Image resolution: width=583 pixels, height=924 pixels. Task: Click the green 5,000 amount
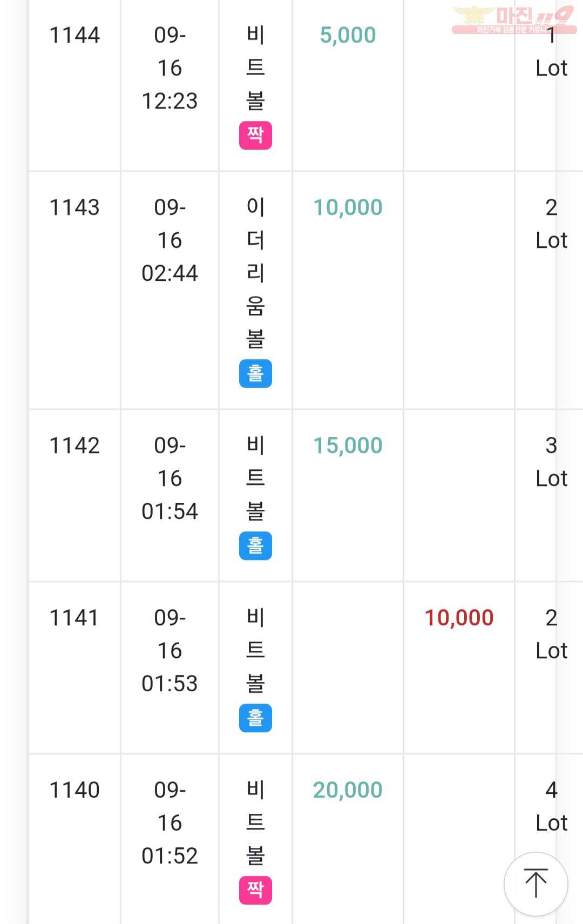[x=348, y=35]
